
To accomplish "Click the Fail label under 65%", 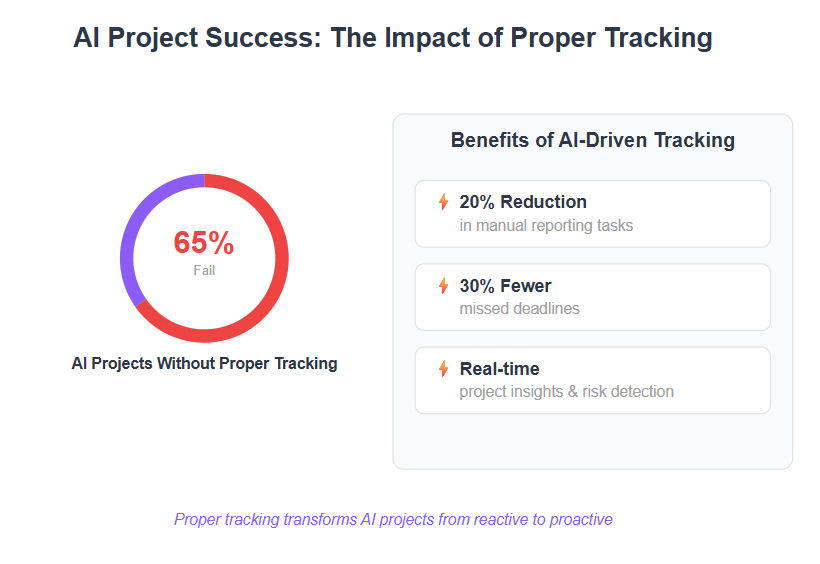I will coord(204,270).
